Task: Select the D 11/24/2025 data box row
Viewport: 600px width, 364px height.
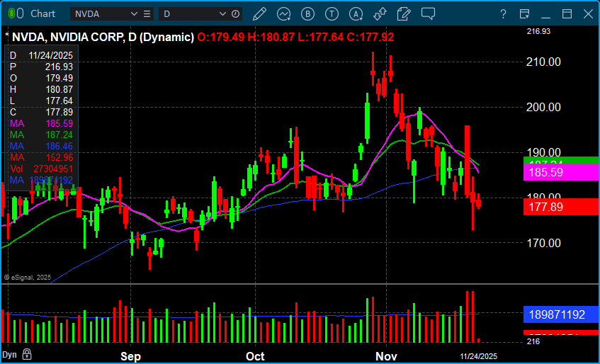Action: tap(41, 55)
